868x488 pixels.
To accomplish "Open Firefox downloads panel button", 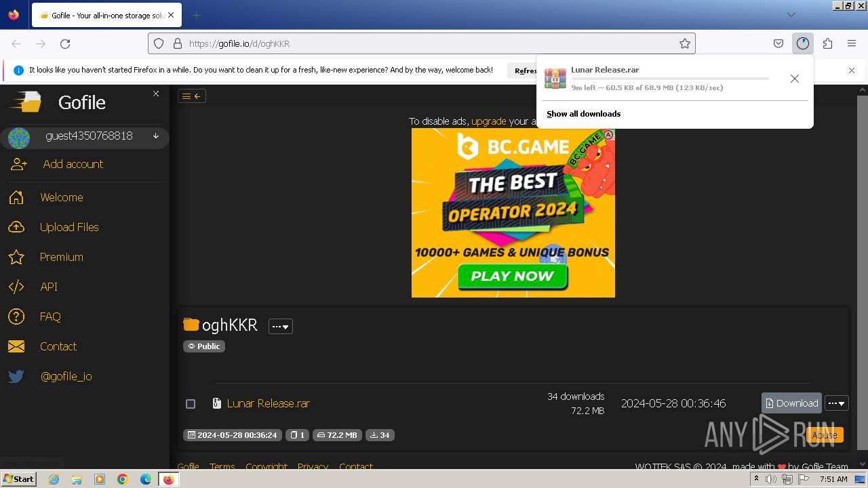I will point(803,43).
